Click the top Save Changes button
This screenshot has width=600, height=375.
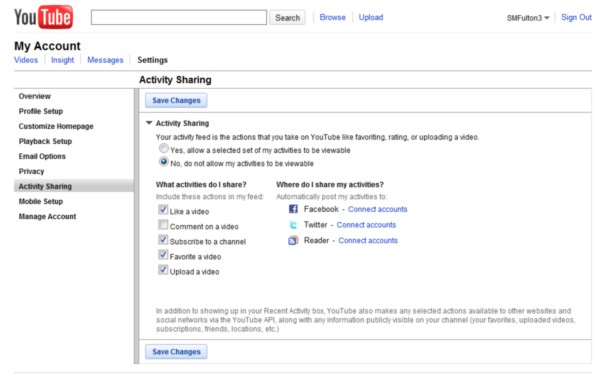(x=176, y=100)
